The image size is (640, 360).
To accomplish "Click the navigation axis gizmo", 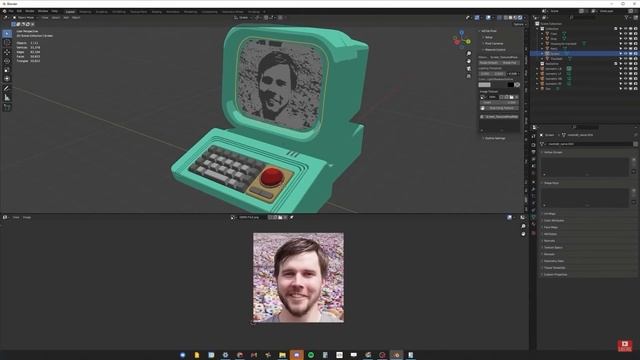I will 462,40.
